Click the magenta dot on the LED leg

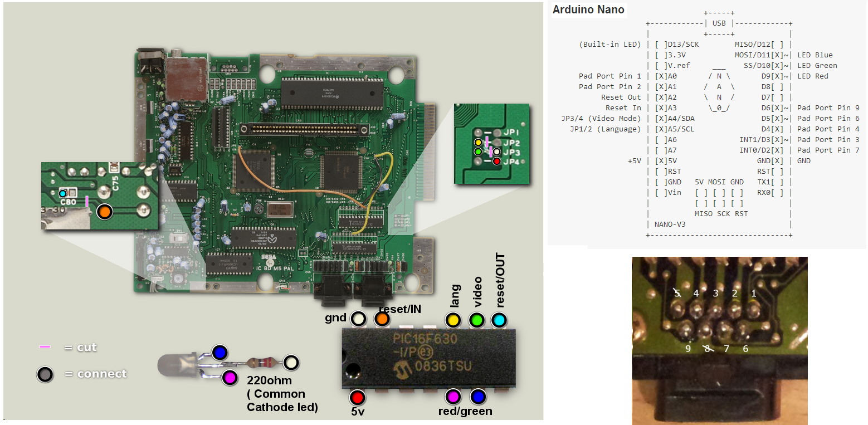coord(230,378)
